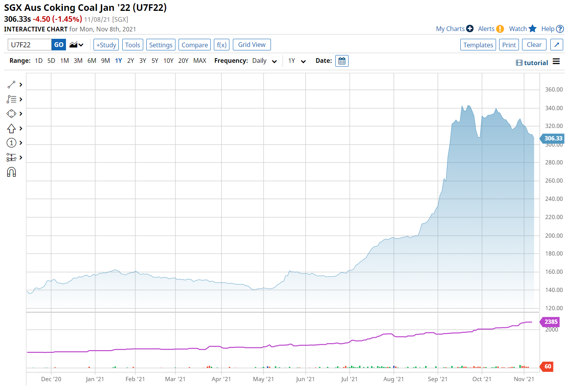Select the circled number one annotation tool

coord(11,143)
